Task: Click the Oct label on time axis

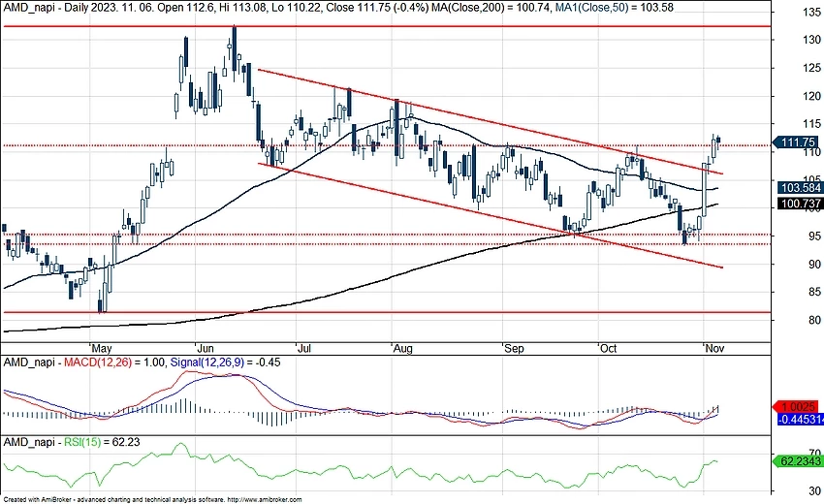Action: pos(609,348)
